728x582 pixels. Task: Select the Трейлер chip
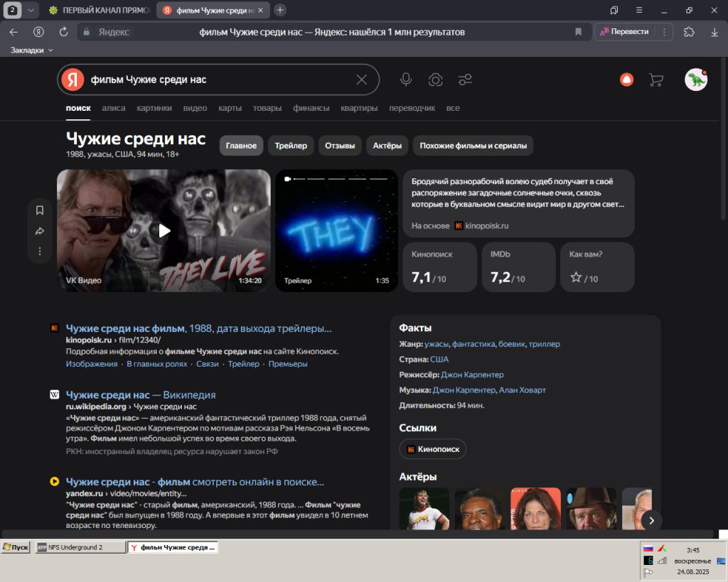(291, 146)
